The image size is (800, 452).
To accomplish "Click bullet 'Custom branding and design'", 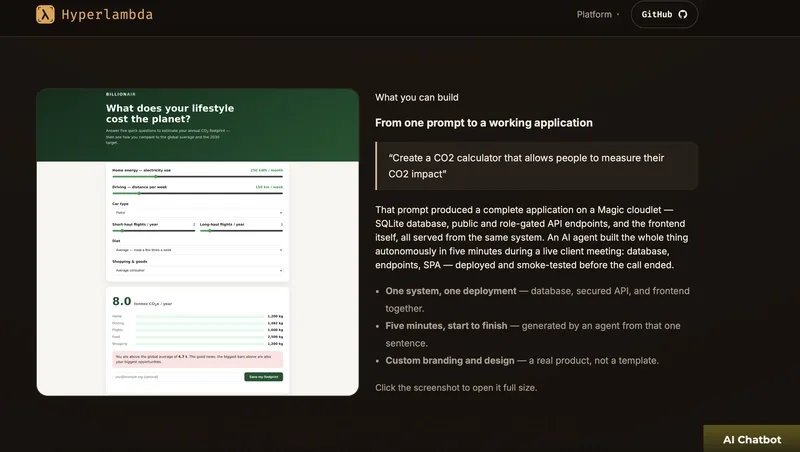I will pyautogui.click(x=522, y=361).
